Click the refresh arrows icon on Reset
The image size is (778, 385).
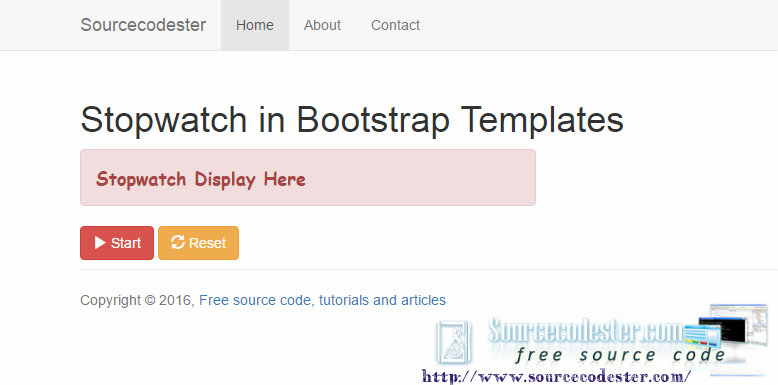(x=178, y=242)
